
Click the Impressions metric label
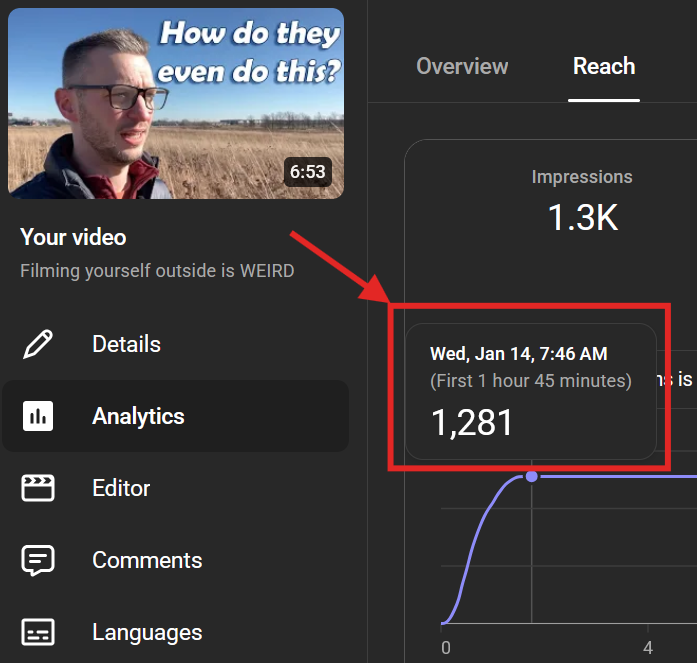(582, 177)
